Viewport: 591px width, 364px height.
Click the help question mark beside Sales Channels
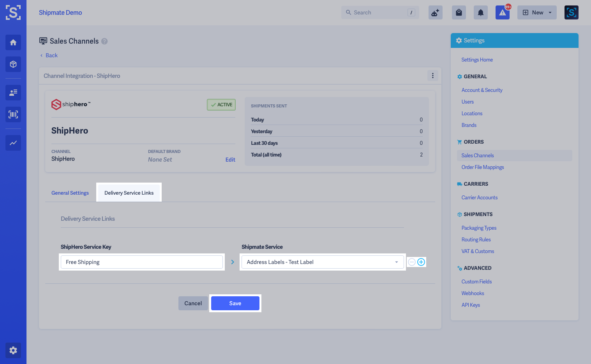(104, 41)
